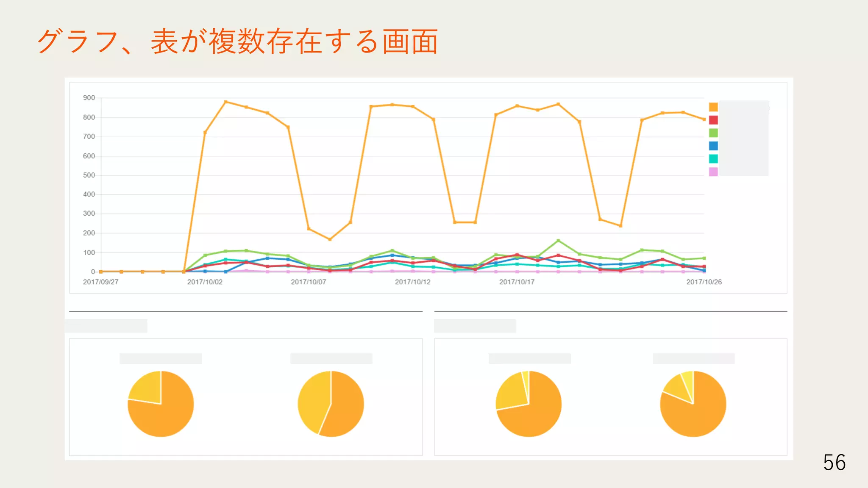Click the slide's orange Japanese title text
Screen dimensions: 868x488
point(237,42)
